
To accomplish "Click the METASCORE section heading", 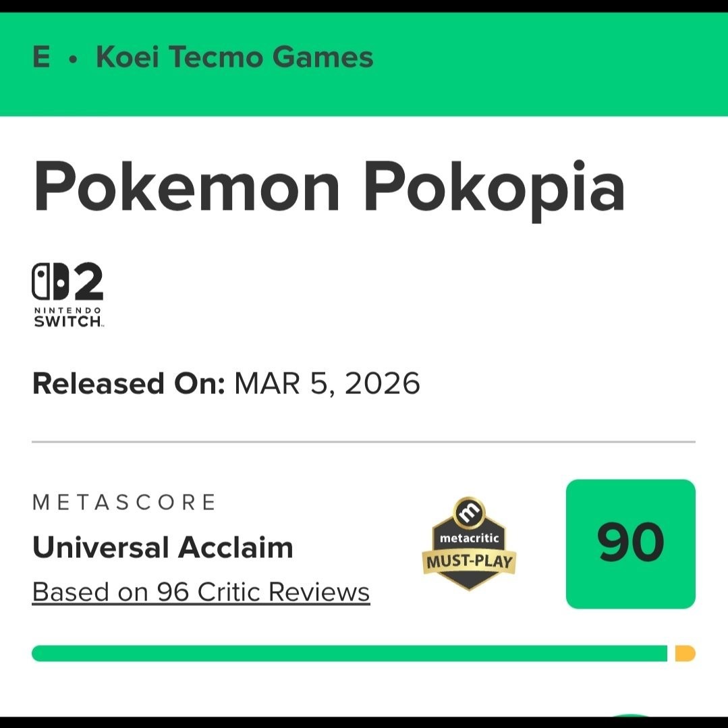I will click(x=125, y=502).
